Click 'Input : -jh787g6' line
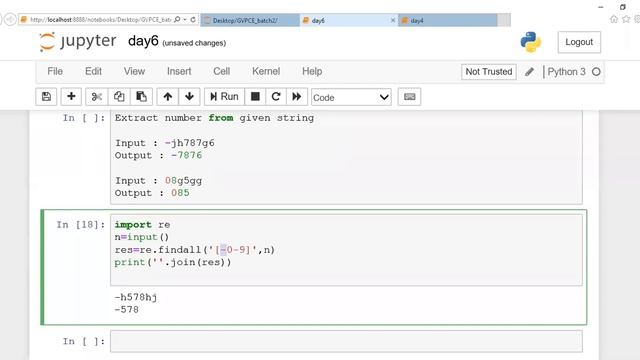The image size is (640, 360). (x=164, y=143)
